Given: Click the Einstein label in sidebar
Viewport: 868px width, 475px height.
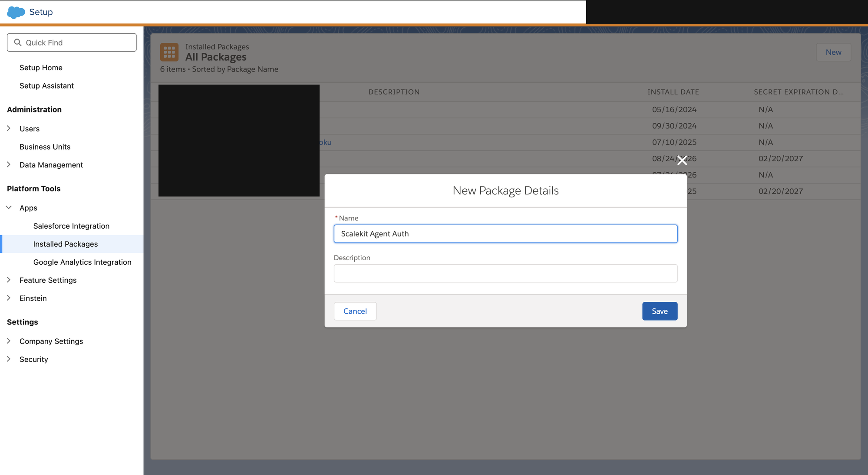Looking at the screenshot, I should coord(33,298).
